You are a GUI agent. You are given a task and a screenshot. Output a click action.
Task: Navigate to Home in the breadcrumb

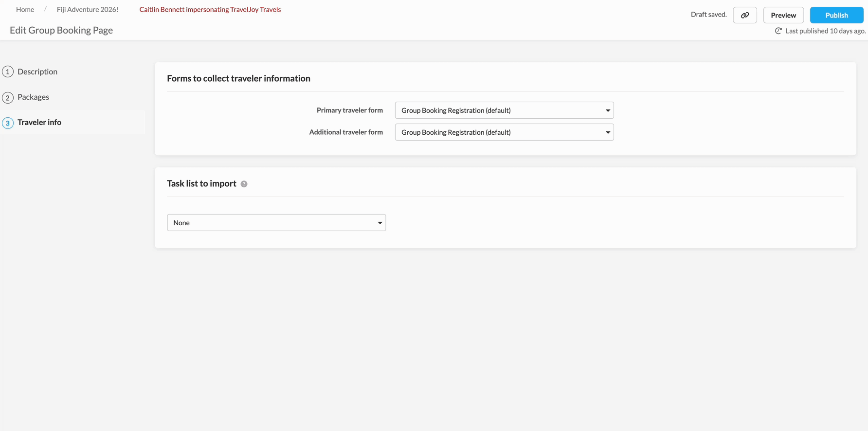25,9
